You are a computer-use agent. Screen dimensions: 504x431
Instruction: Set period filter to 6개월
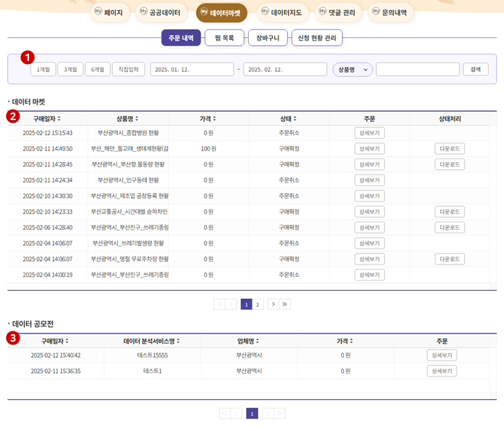(x=97, y=69)
